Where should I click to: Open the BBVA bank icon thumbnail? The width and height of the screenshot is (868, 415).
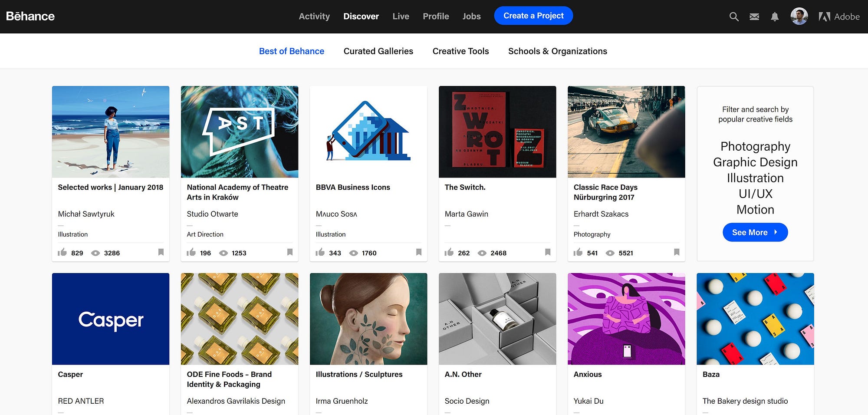368,132
